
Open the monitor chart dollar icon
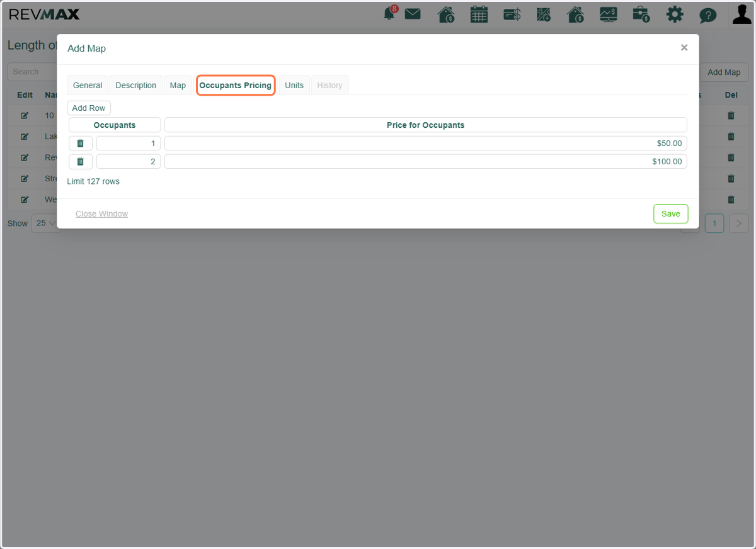[x=609, y=14]
